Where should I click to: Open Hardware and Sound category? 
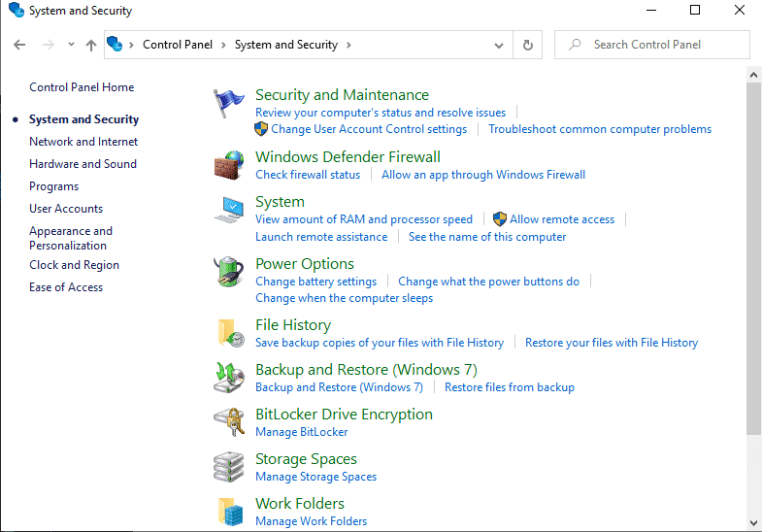[x=83, y=164]
